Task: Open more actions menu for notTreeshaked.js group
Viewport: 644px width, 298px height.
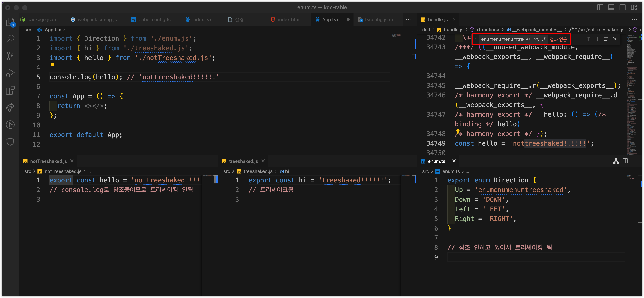Action: (x=209, y=161)
